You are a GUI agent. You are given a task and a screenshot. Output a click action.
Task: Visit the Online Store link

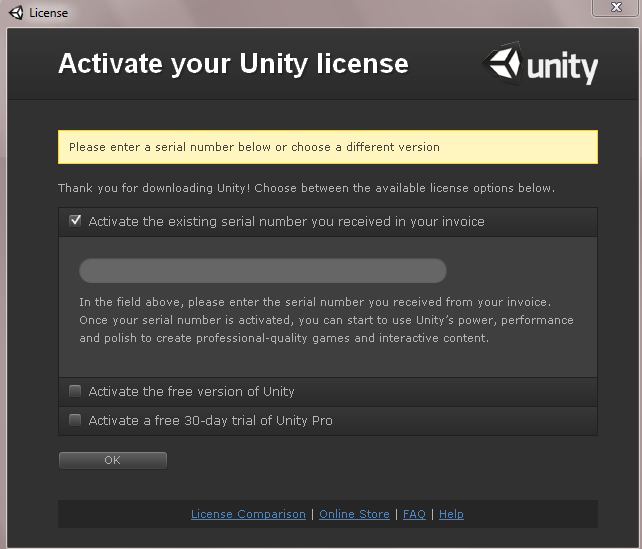click(x=354, y=514)
